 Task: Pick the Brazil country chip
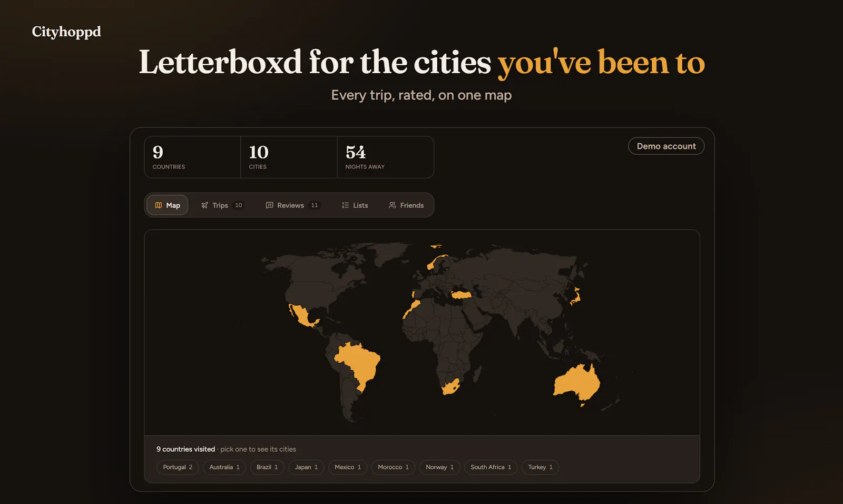coord(267,467)
